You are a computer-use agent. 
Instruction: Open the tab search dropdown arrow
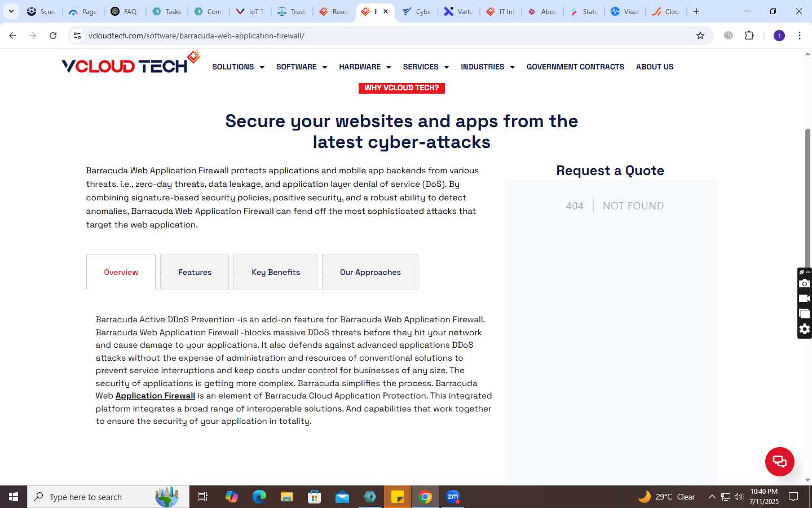pos(11,11)
